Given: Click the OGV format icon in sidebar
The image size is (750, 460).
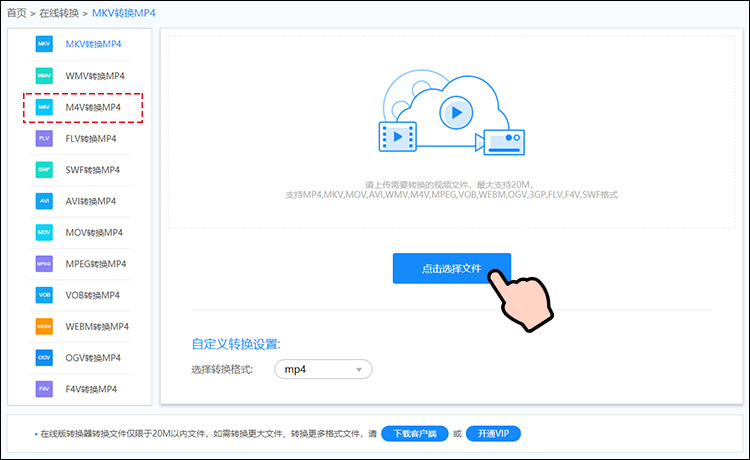Looking at the screenshot, I should click(44, 358).
